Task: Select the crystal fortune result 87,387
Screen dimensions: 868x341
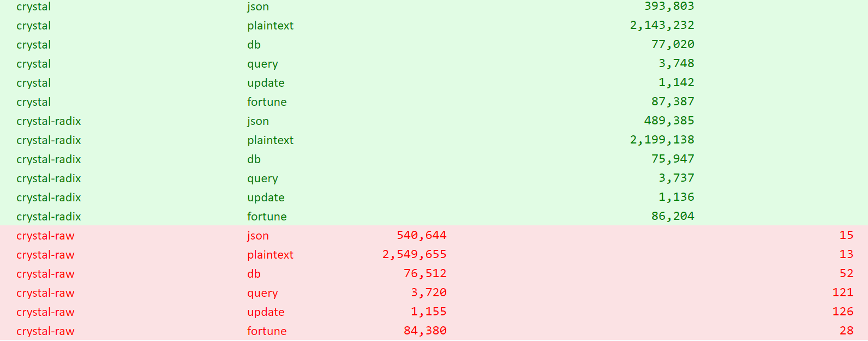Action: click(673, 101)
